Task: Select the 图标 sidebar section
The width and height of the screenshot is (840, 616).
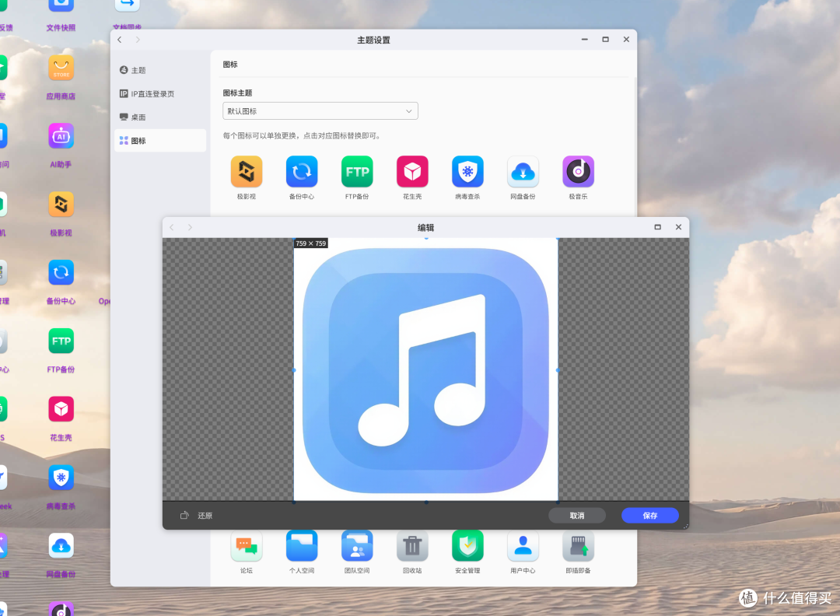Action: point(160,140)
